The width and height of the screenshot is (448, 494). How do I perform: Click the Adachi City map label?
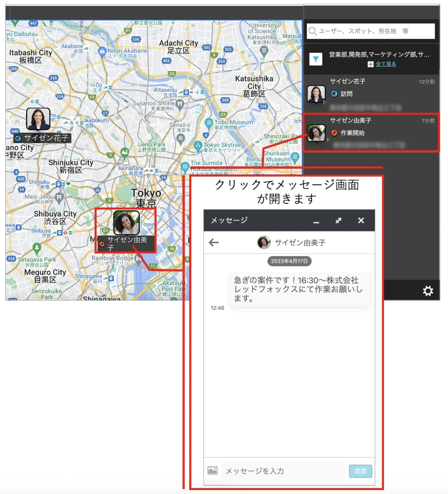tap(179, 46)
